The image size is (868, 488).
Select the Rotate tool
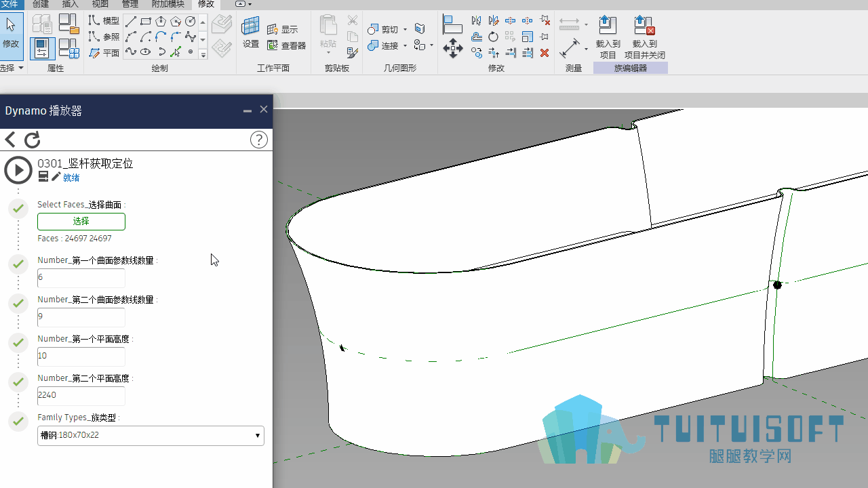pos(494,37)
